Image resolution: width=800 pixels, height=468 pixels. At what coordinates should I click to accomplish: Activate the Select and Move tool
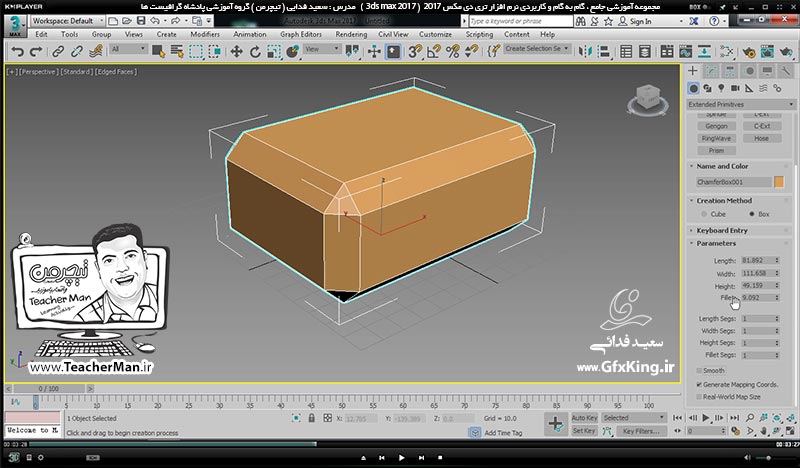[236, 52]
